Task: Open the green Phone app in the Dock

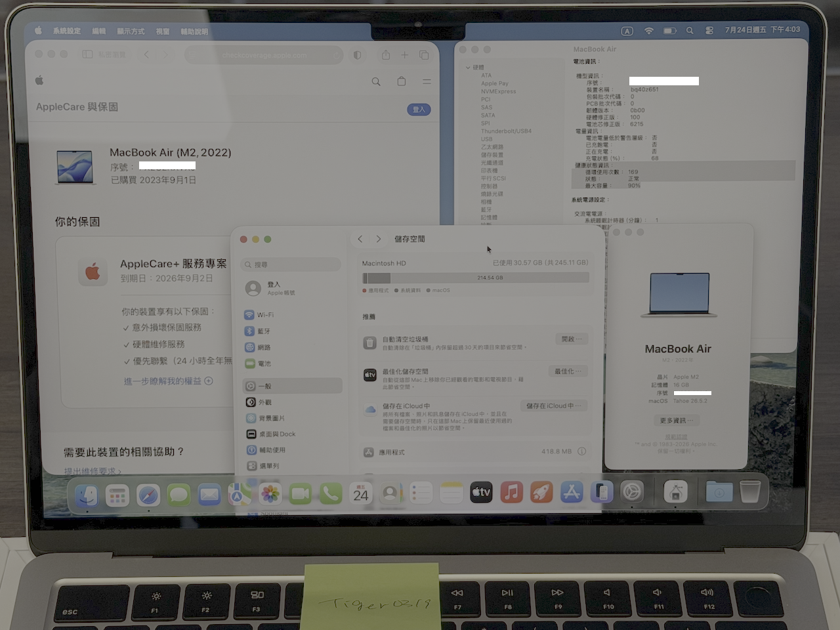Action: (x=331, y=494)
